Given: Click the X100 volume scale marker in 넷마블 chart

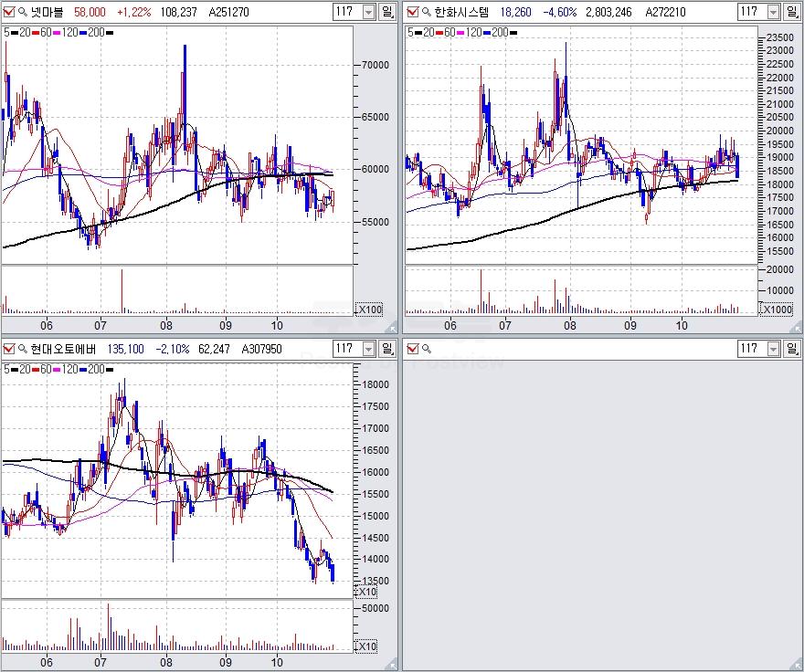Looking at the screenshot, I should point(367,309).
